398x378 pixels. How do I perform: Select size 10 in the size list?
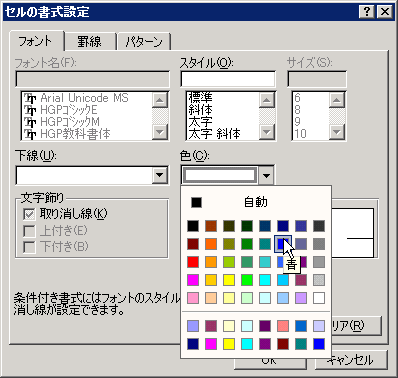click(311, 134)
